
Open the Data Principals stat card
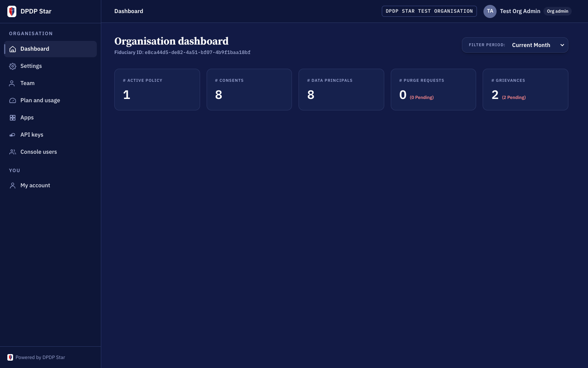pyautogui.click(x=341, y=90)
